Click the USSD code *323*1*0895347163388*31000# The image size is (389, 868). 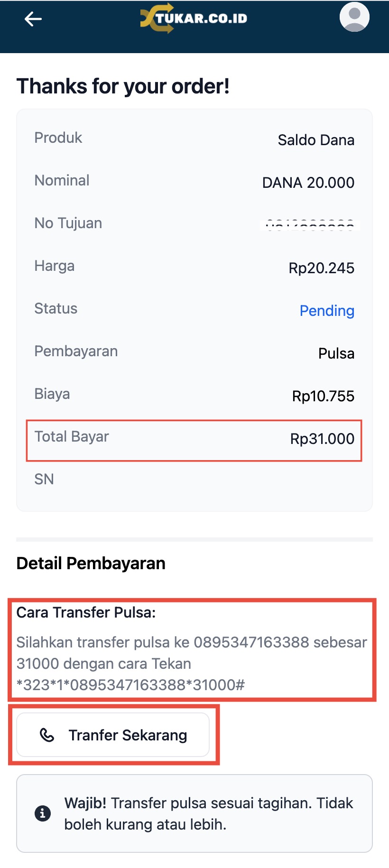pyautogui.click(x=130, y=685)
